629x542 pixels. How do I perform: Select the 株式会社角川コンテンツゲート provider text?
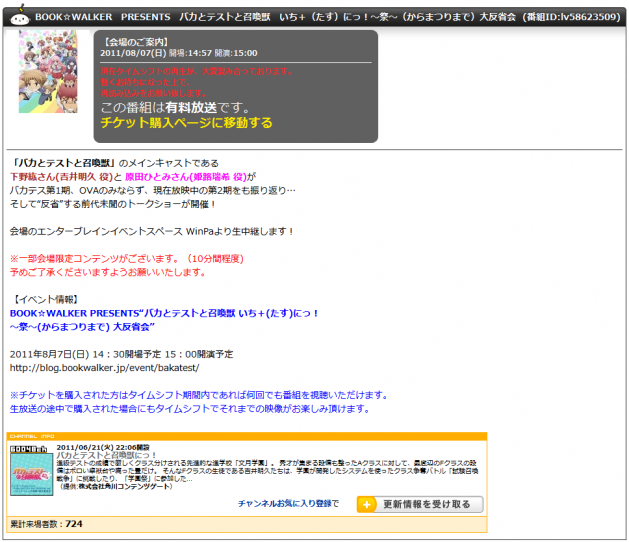[123, 486]
